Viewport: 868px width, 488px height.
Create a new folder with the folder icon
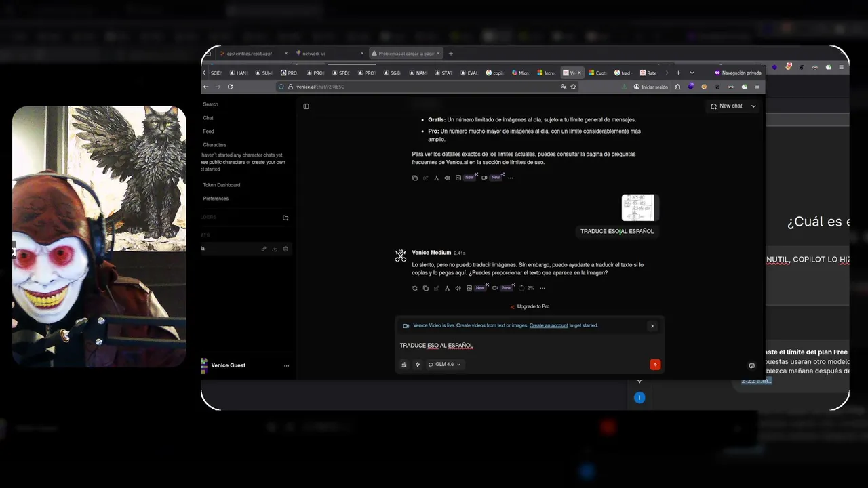click(x=285, y=218)
